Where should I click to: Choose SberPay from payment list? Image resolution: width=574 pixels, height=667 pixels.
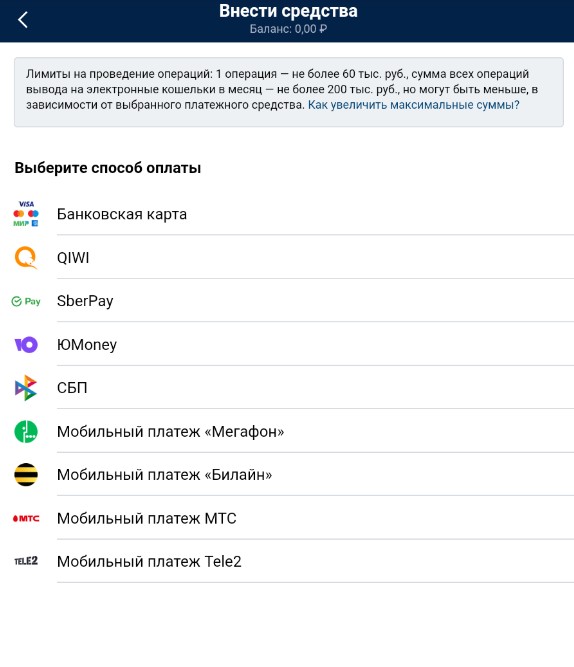point(287,301)
